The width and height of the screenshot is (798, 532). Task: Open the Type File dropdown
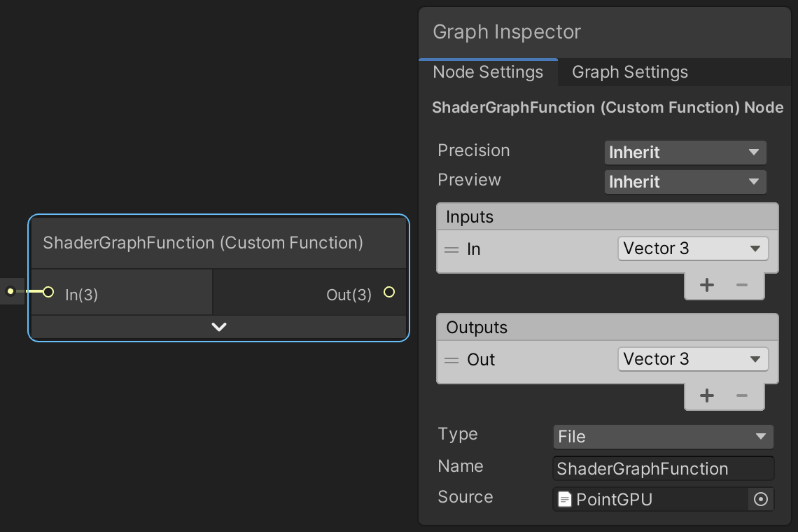coord(662,436)
